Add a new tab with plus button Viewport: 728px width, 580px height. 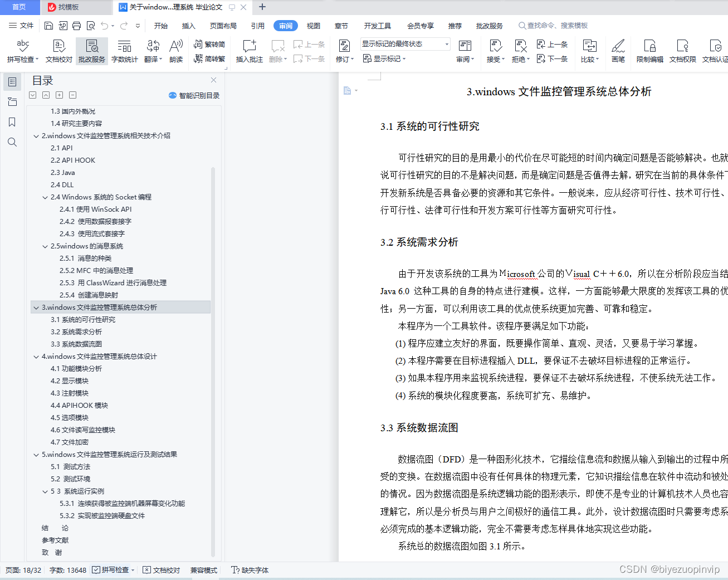(262, 7)
